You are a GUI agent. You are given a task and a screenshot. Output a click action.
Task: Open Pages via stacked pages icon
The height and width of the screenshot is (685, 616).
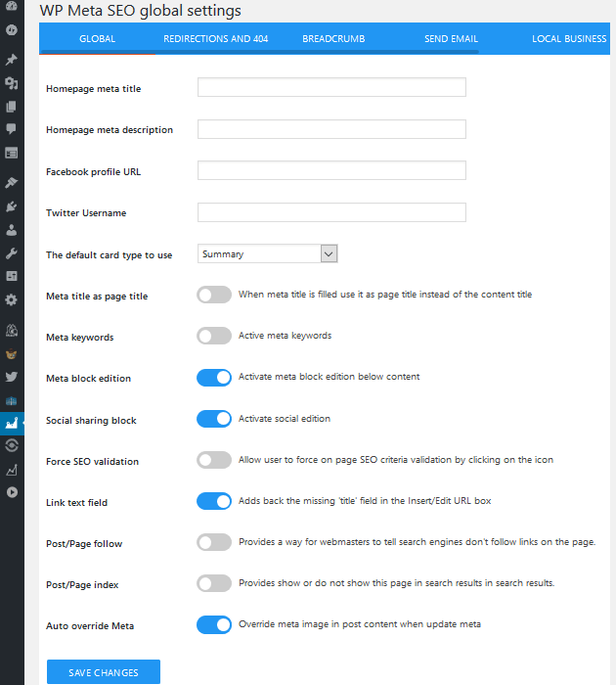[x=12, y=107]
